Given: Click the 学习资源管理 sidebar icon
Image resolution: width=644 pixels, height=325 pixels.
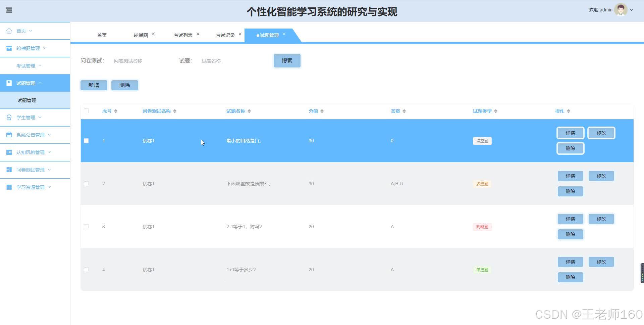Looking at the screenshot, I should (9, 187).
